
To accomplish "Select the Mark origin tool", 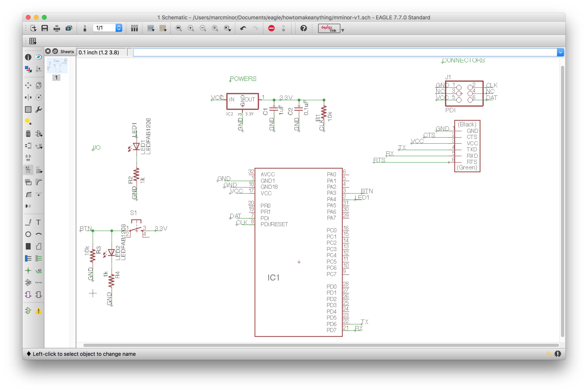I will coord(38,69).
